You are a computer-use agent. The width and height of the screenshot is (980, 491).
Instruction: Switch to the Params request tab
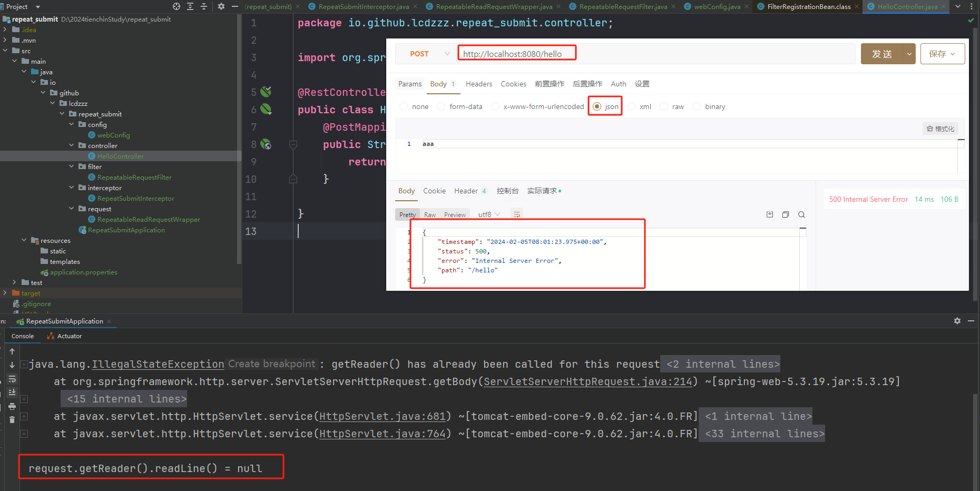[x=410, y=84]
